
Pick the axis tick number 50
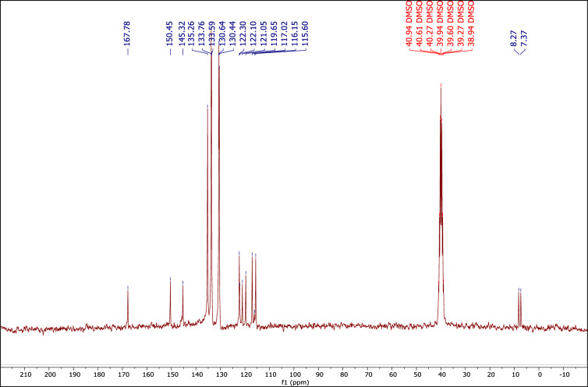click(x=417, y=375)
